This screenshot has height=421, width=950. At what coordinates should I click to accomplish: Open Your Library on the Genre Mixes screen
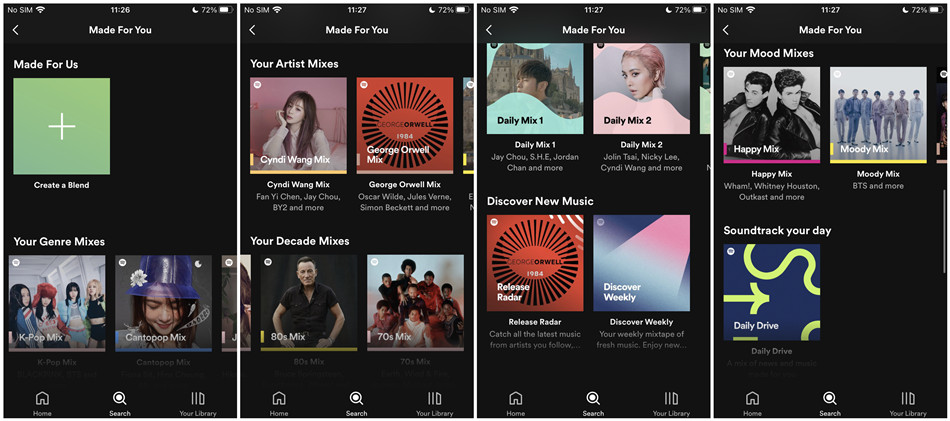(198, 404)
